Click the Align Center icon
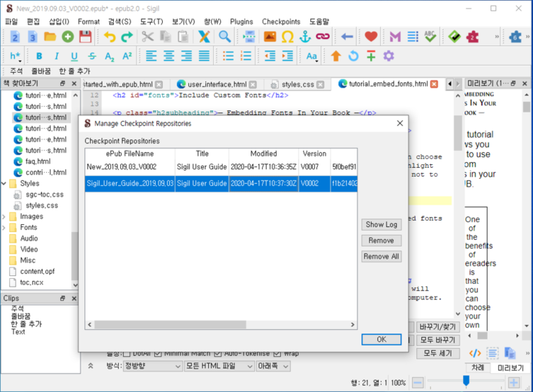This screenshot has width=533, height=392. click(x=169, y=56)
